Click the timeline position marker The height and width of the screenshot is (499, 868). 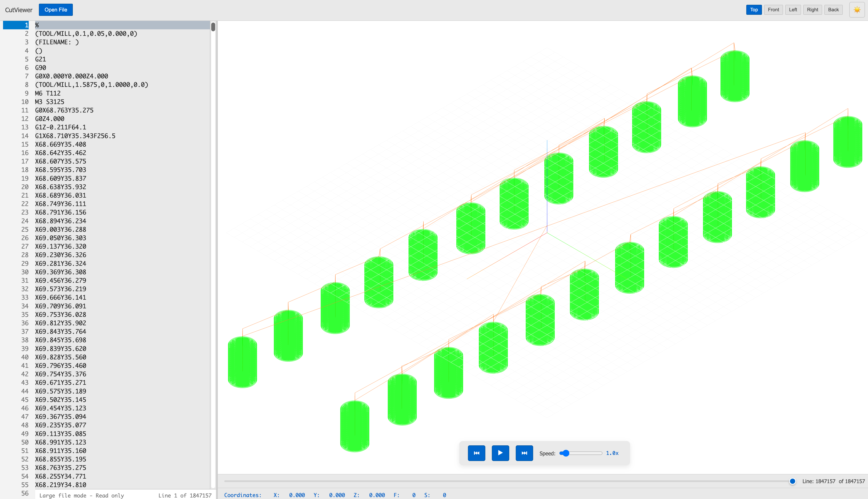792,481
